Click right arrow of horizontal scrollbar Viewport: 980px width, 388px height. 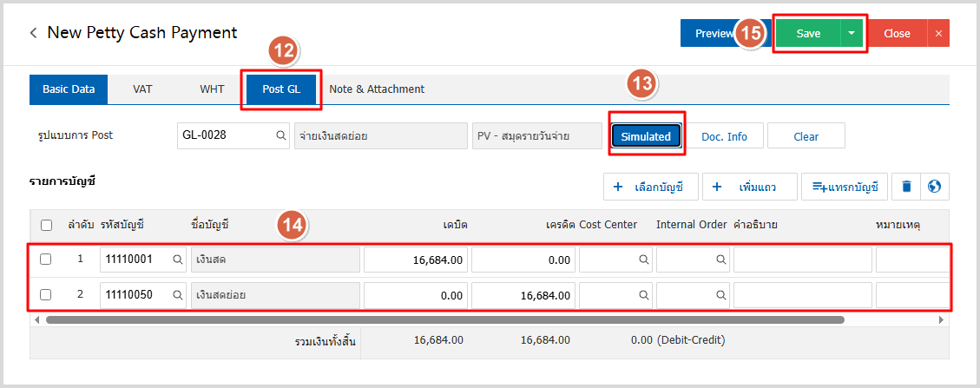941,319
